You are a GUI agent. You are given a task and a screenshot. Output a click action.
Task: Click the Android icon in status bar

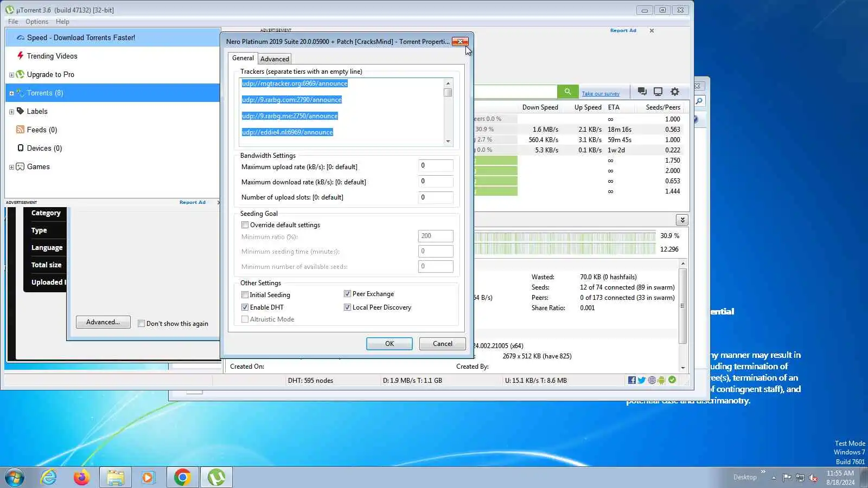pos(662,380)
